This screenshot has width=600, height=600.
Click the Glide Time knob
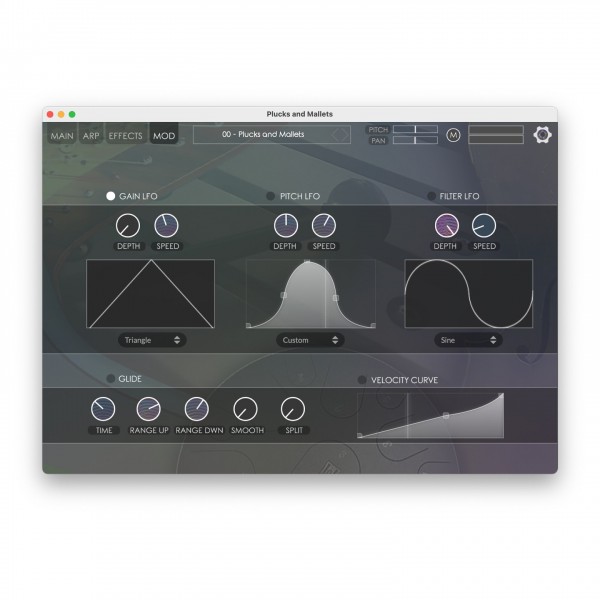click(x=103, y=409)
